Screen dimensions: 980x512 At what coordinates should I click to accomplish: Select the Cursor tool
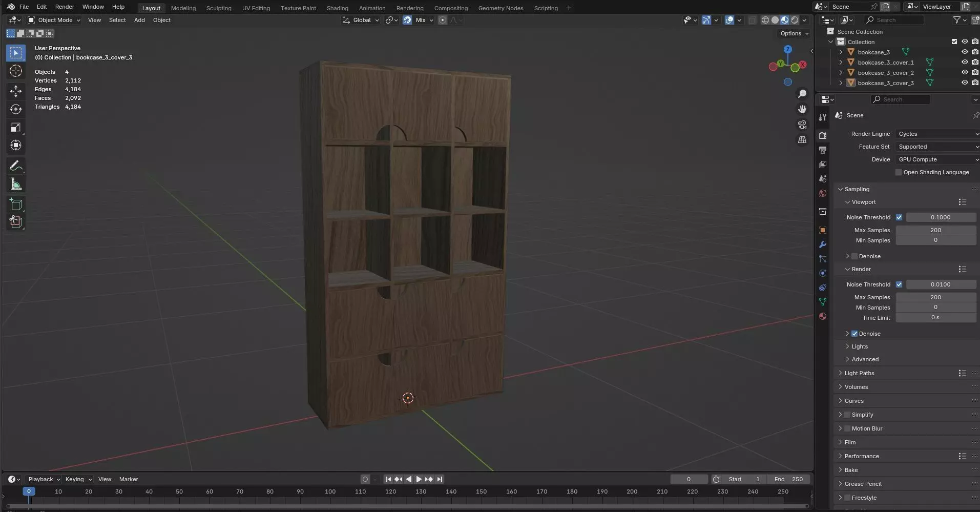pos(16,71)
